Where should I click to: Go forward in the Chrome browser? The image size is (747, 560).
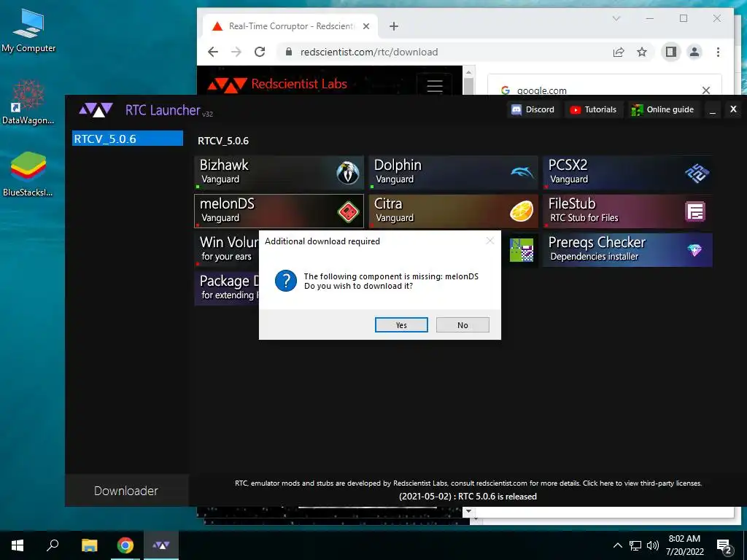(x=236, y=52)
